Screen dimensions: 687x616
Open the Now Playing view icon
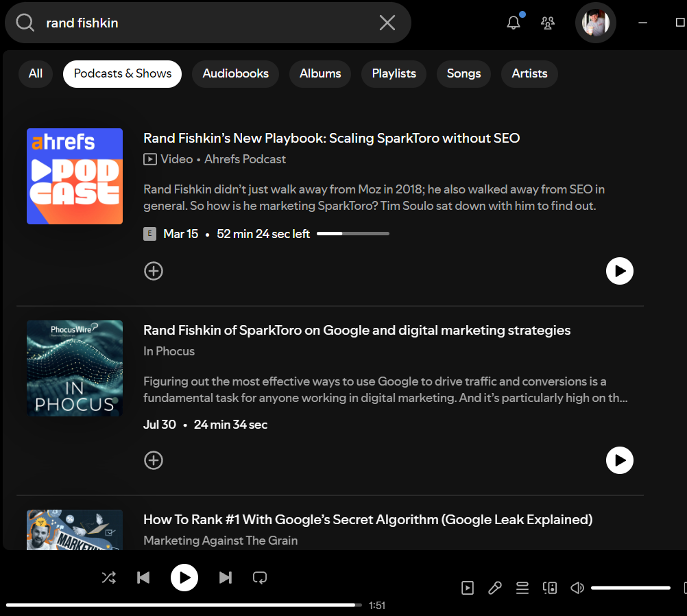468,588
